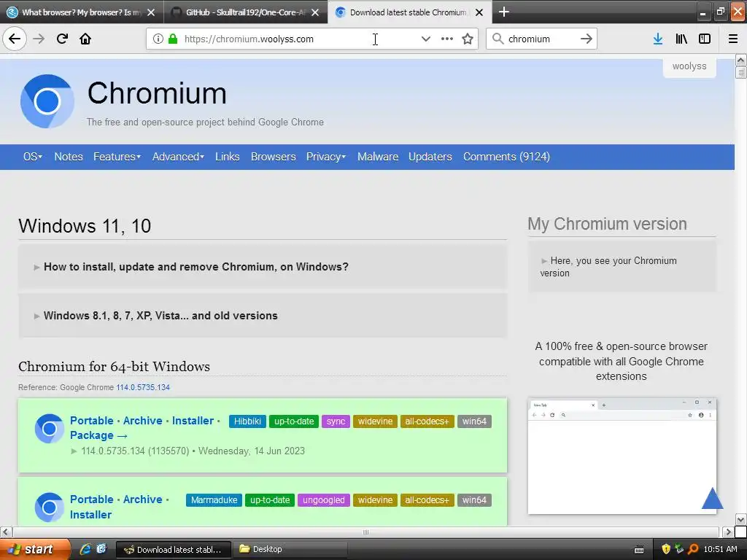Switch to the What browser tab
Image resolution: width=747 pixels, height=560 pixels.
pyautogui.click(x=82, y=12)
